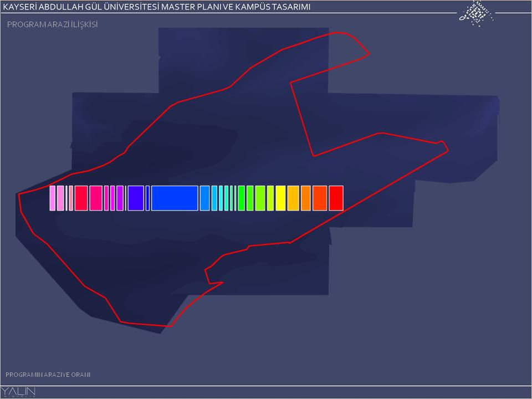Select the amber block right of the yellow
The width and height of the screenshot is (532, 399).
tap(293, 198)
